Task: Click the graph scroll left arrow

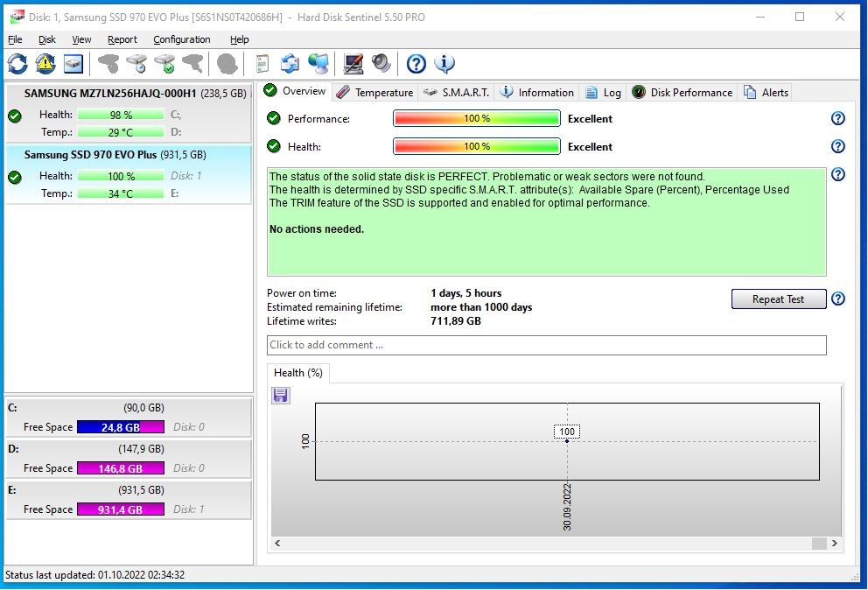Action: (277, 544)
